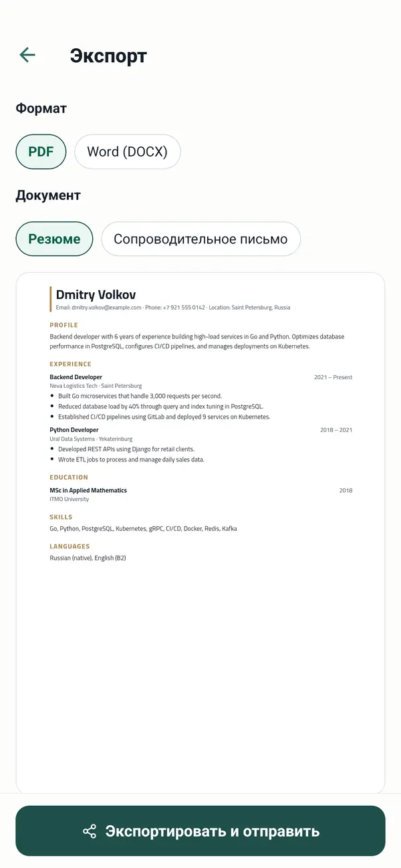Select the Резюме document chip
Viewport: 401px width, 868px height.
[x=54, y=239]
